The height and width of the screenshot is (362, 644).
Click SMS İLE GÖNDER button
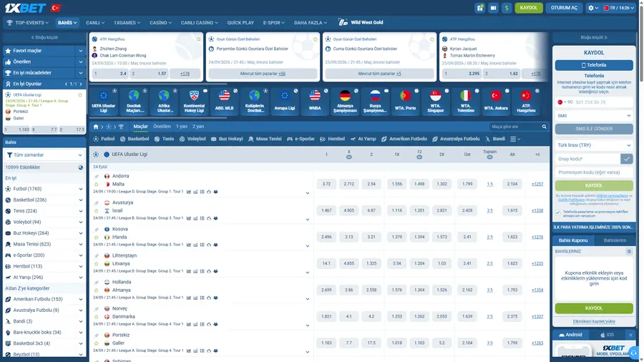(x=594, y=129)
